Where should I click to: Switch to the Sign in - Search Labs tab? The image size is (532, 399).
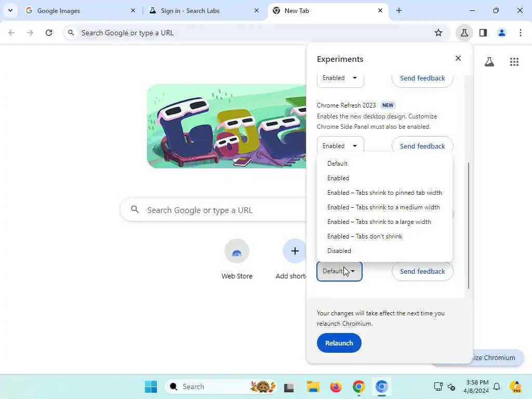coord(204,10)
